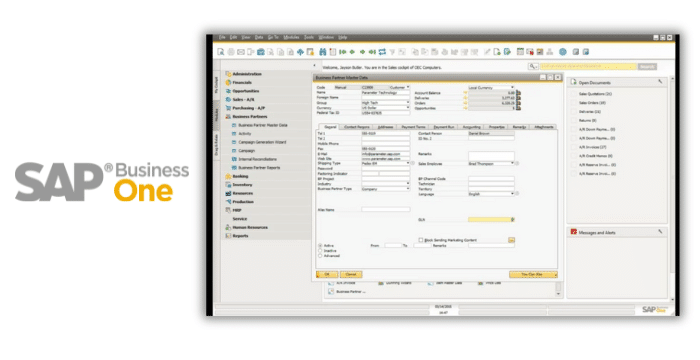Viewport: 700px width, 360px height.
Task: Open the Language English dropdown
Action: tap(512, 194)
